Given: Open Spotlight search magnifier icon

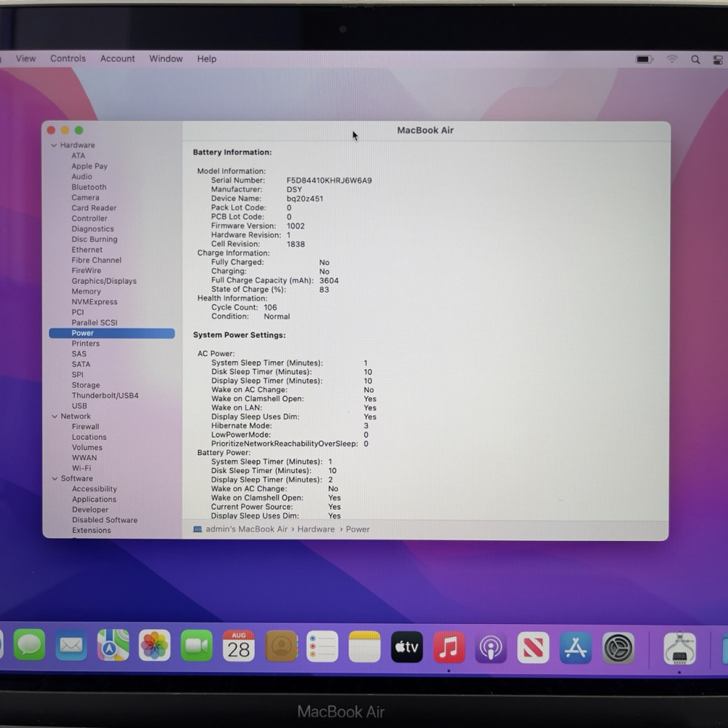Looking at the screenshot, I should coord(695,60).
